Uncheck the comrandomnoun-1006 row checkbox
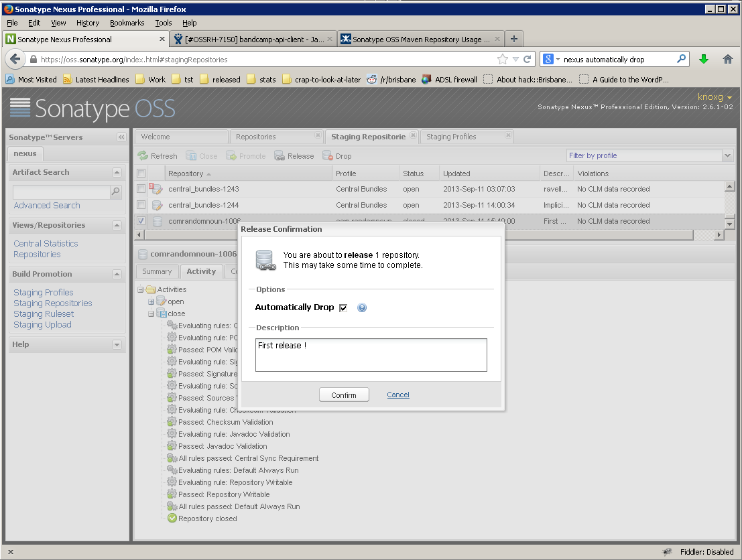Image resolution: width=742 pixels, height=560 pixels. pos(141,221)
